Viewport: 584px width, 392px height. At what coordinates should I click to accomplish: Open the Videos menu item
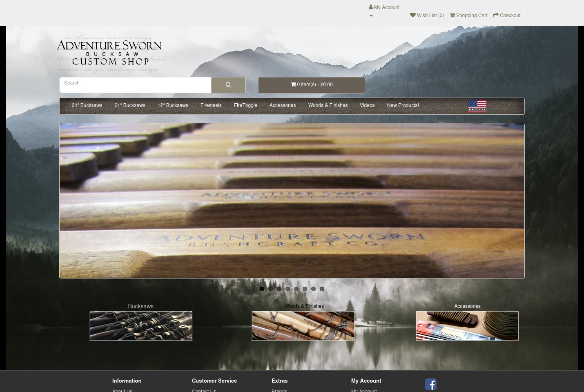(367, 105)
